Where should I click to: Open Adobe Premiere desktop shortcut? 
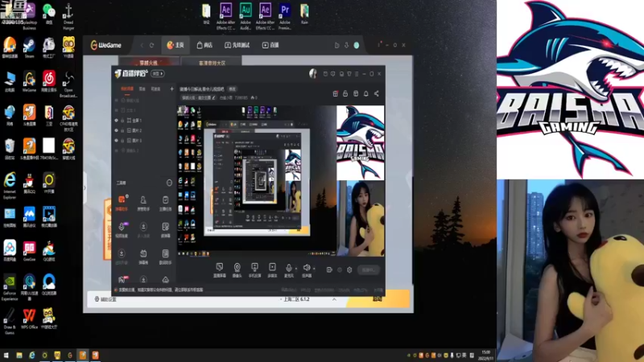tap(285, 16)
